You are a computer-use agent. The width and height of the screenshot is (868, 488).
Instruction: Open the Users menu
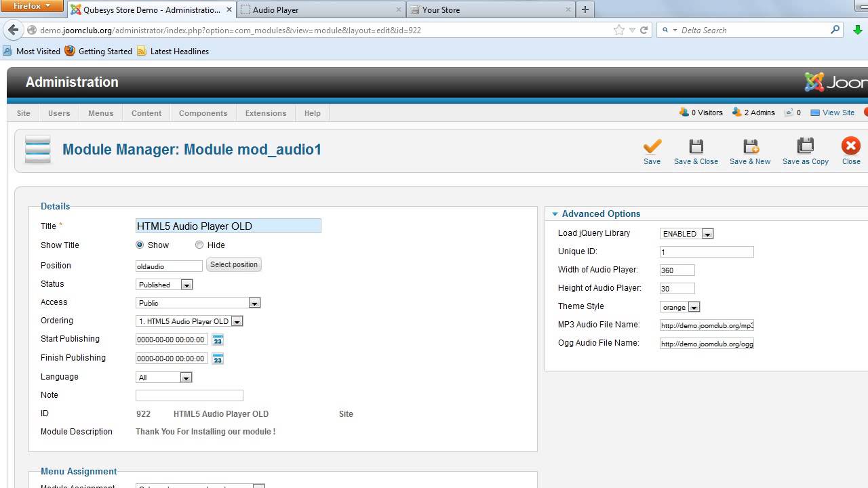point(59,113)
